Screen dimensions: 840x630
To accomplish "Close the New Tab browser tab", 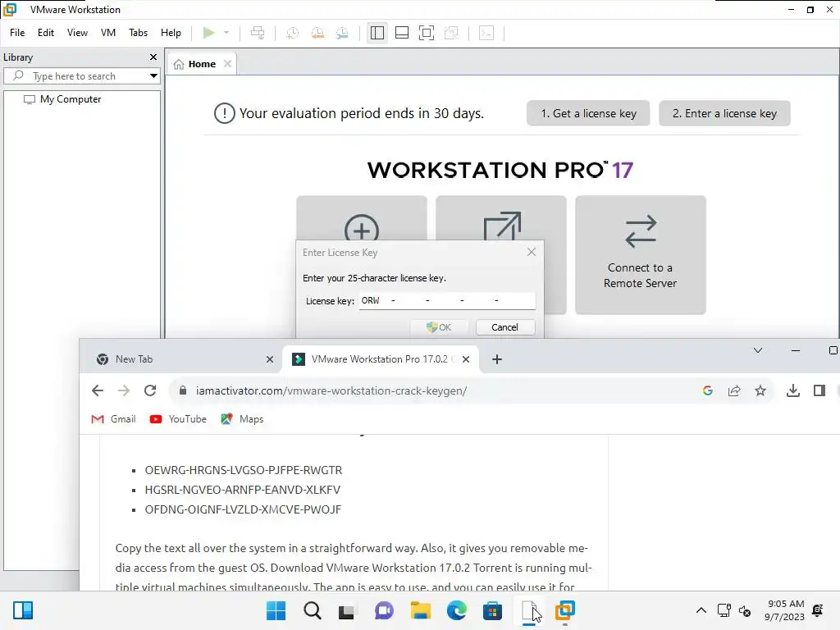I will point(270,359).
